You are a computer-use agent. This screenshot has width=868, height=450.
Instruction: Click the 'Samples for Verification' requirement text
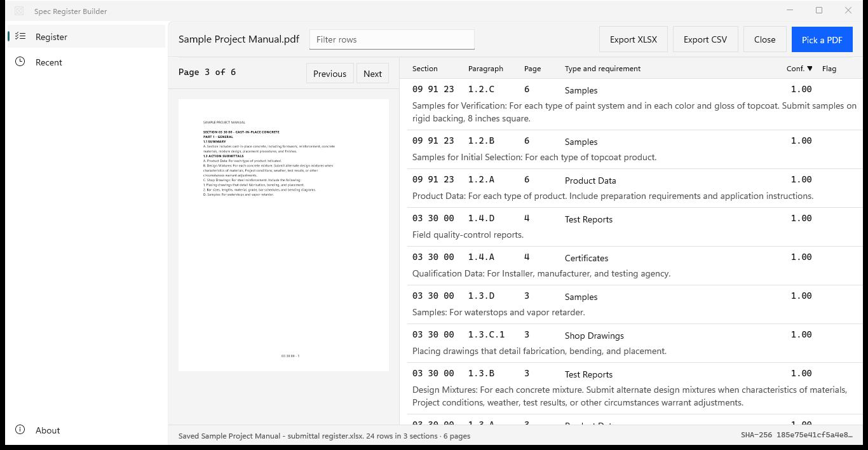(634, 112)
